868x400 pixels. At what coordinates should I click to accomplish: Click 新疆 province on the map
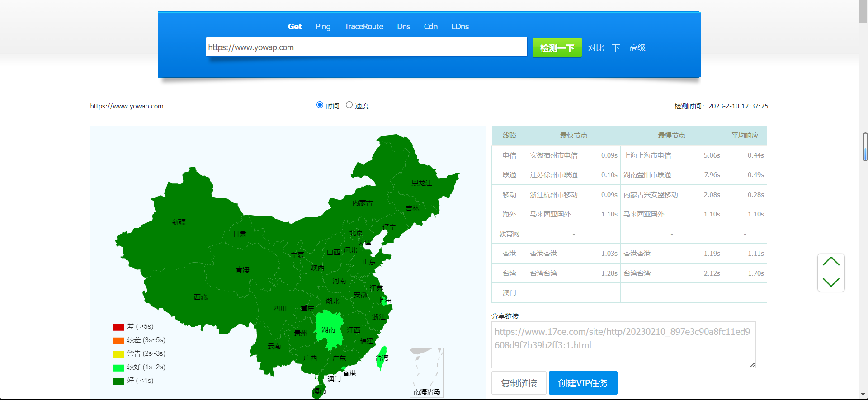pyautogui.click(x=179, y=222)
